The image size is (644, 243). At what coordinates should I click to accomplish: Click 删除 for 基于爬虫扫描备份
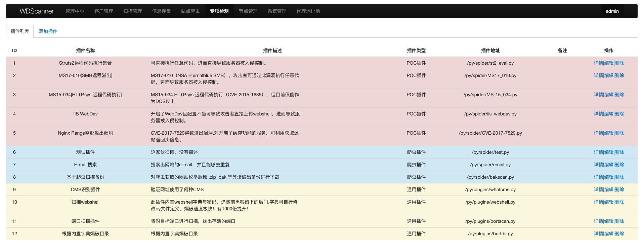point(619,177)
